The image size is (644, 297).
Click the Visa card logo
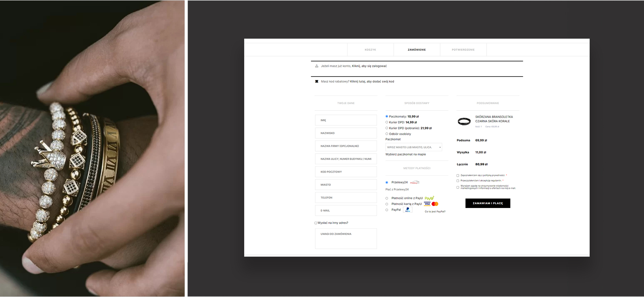coord(427,204)
